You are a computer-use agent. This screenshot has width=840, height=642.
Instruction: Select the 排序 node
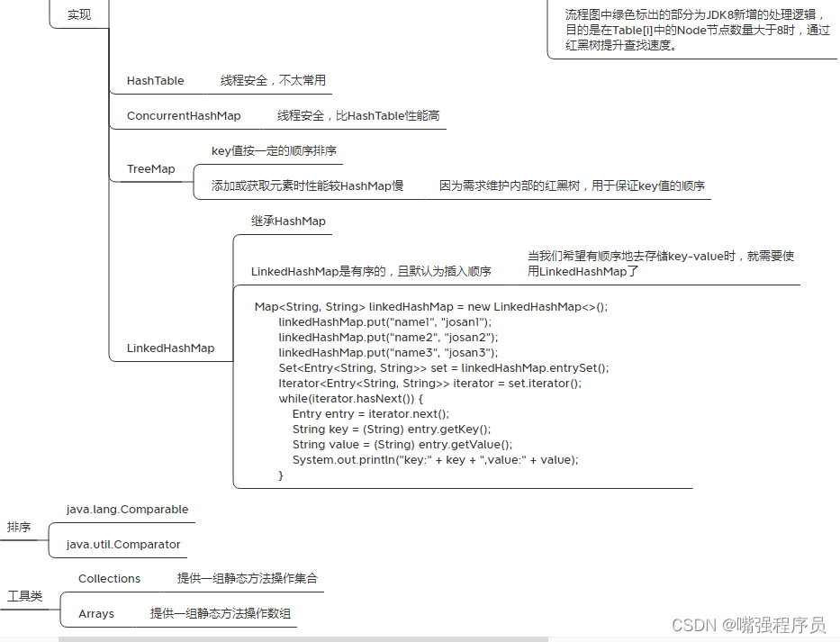click(x=19, y=528)
